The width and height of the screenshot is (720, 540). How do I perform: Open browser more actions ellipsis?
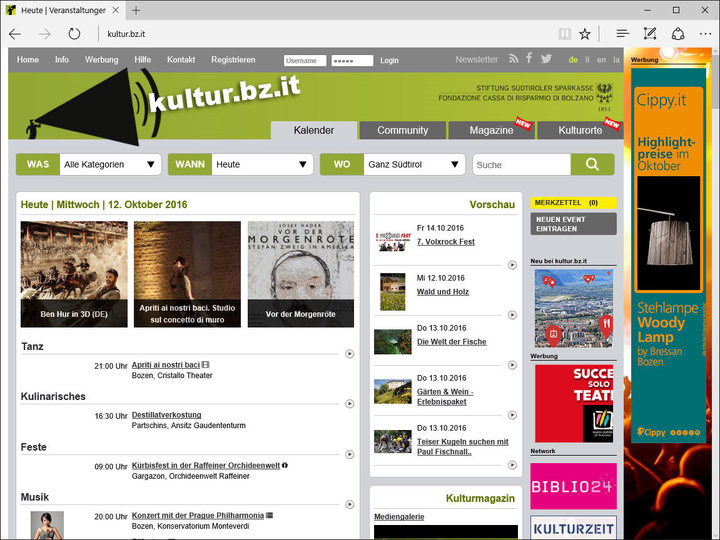point(705,34)
